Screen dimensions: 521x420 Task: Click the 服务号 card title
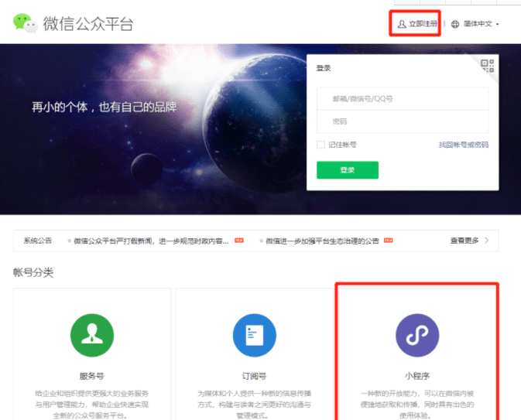click(x=92, y=376)
